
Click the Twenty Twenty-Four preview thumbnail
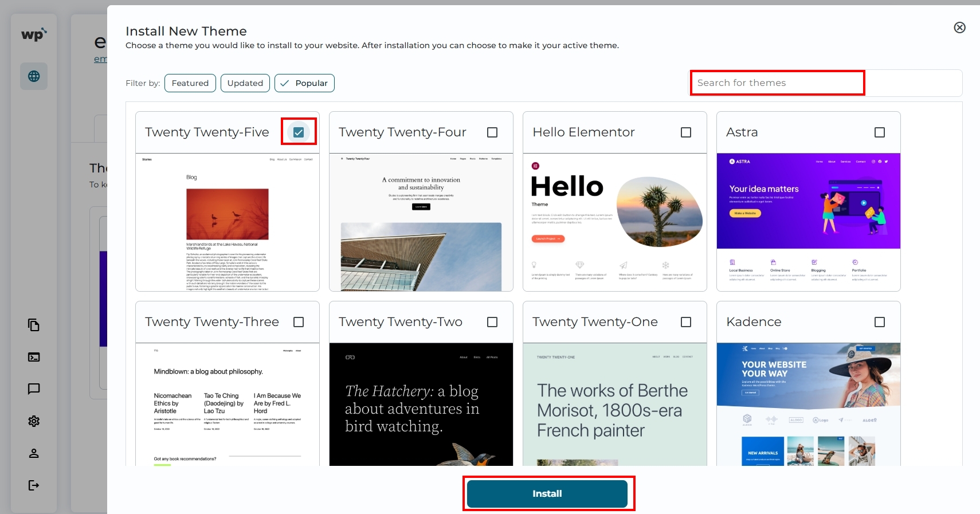[421, 222]
